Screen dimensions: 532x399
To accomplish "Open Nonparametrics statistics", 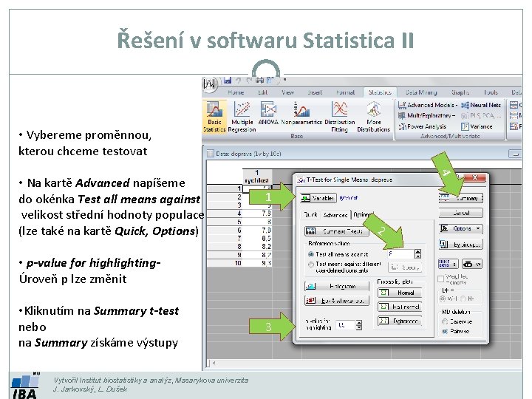I will [x=301, y=113].
